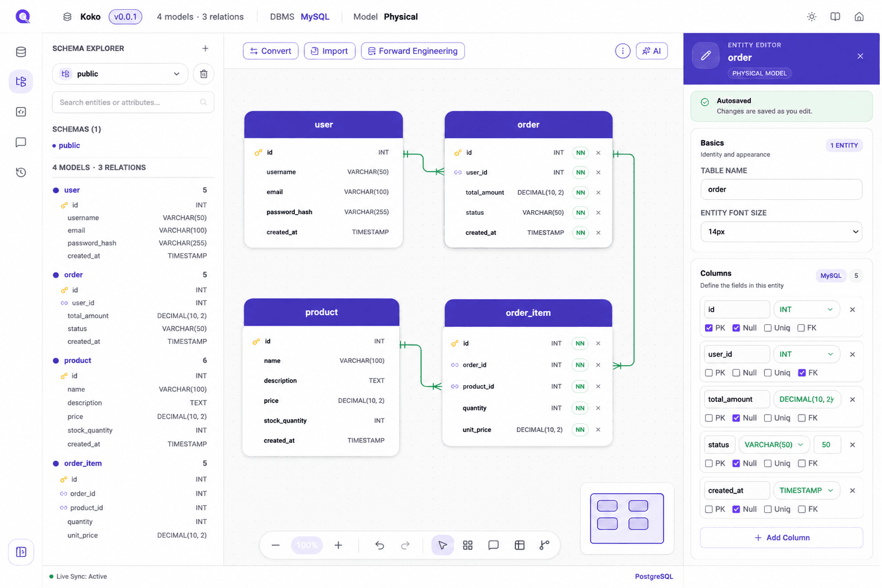Select the product model in Schema Explorer
This screenshot has width=882, height=588.
click(78, 361)
